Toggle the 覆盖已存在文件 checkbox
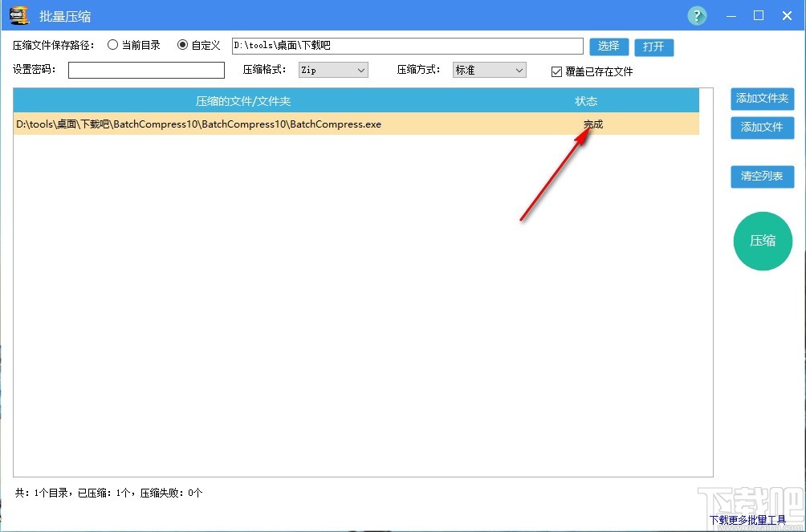806x532 pixels. pyautogui.click(x=556, y=71)
